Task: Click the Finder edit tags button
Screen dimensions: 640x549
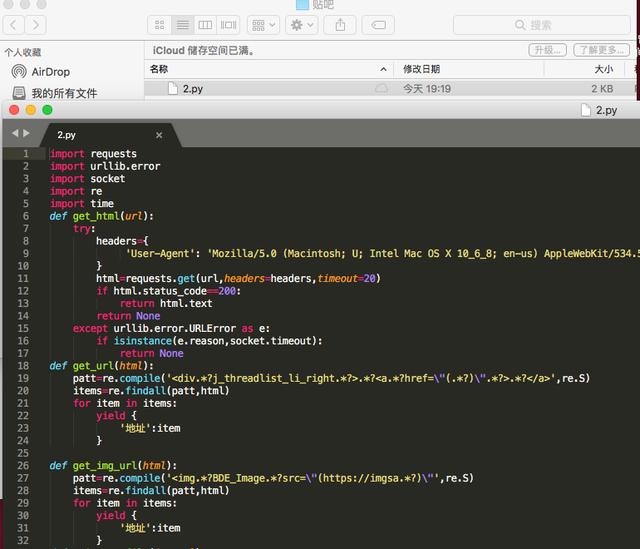Action: pyautogui.click(x=378, y=25)
